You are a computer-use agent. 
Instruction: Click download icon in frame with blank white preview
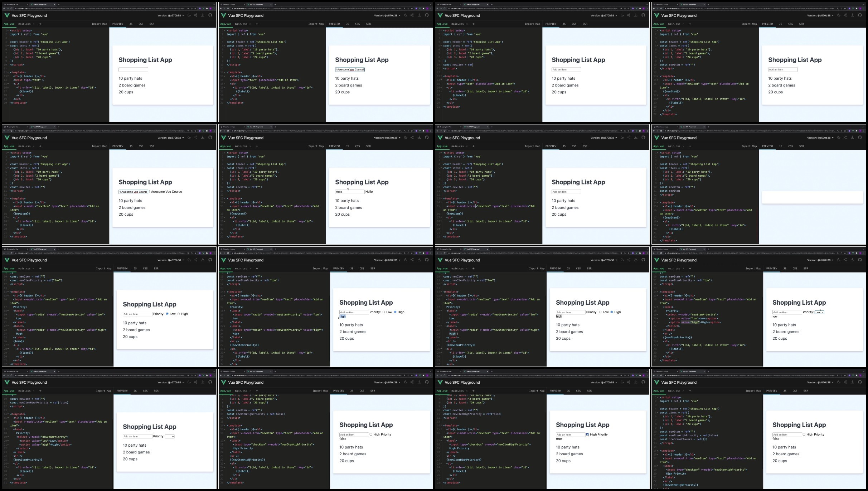click(x=852, y=138)
